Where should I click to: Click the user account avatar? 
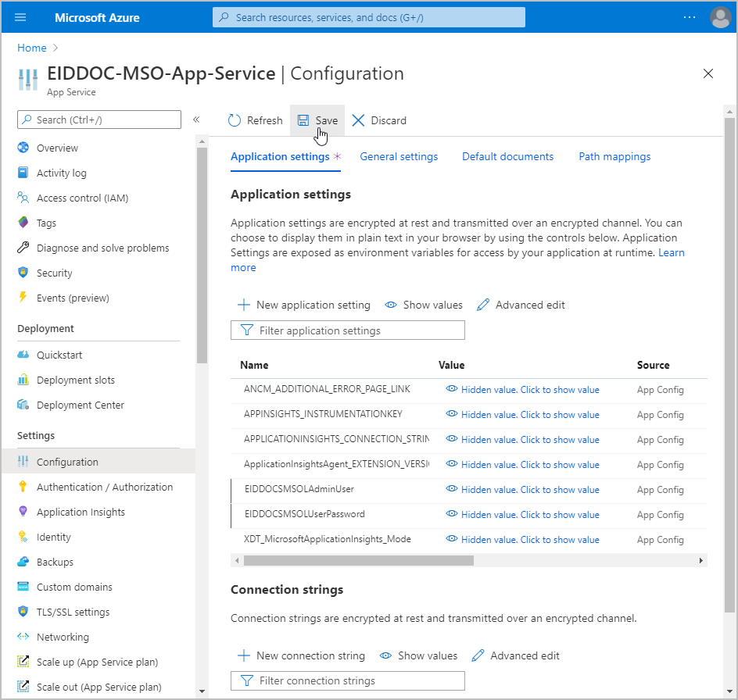click(x=719, y=17)
